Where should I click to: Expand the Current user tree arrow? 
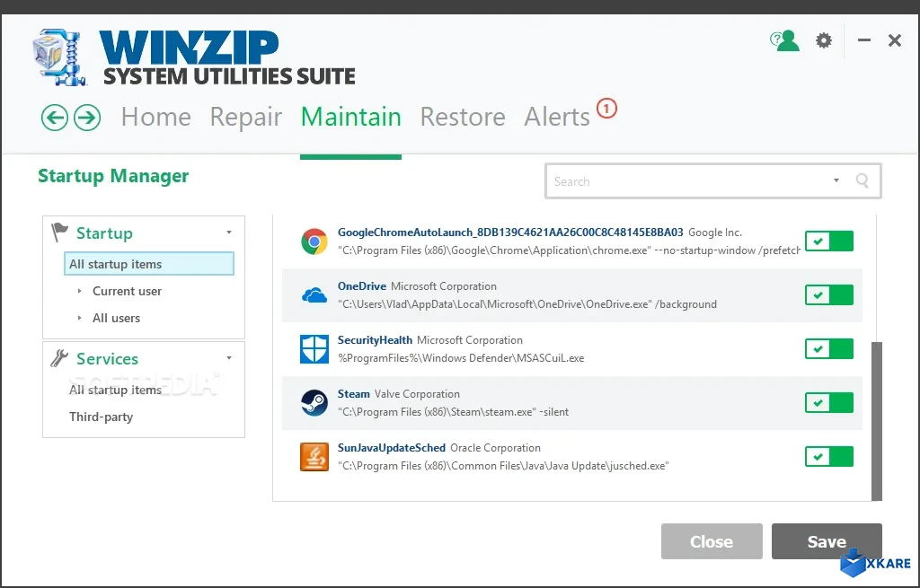[79, 291]
